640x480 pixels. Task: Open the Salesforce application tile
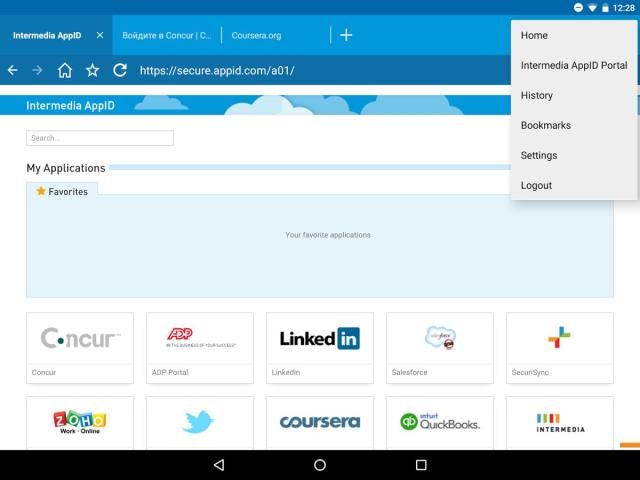coord(439,346)
